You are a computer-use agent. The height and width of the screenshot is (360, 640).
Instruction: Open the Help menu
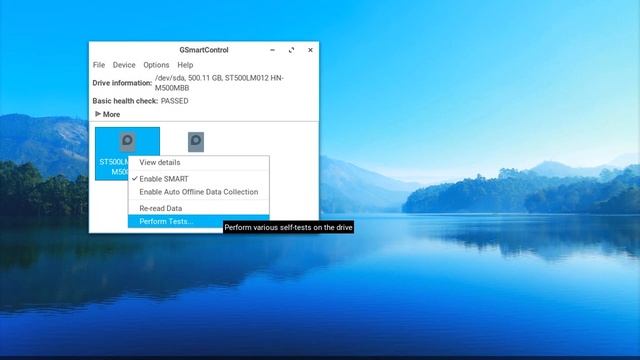point(185,65)
